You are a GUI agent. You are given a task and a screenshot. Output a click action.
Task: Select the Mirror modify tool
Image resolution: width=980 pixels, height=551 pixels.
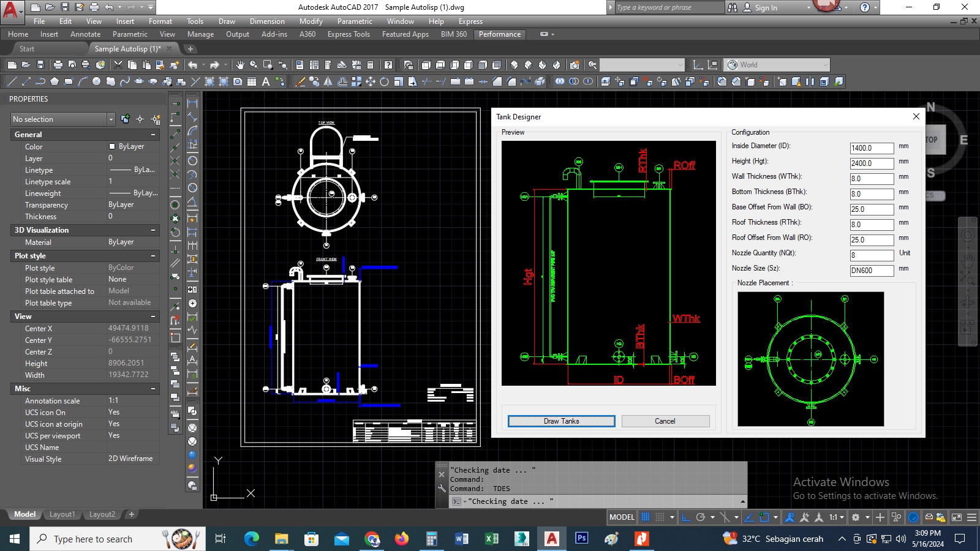click(328, 81)
